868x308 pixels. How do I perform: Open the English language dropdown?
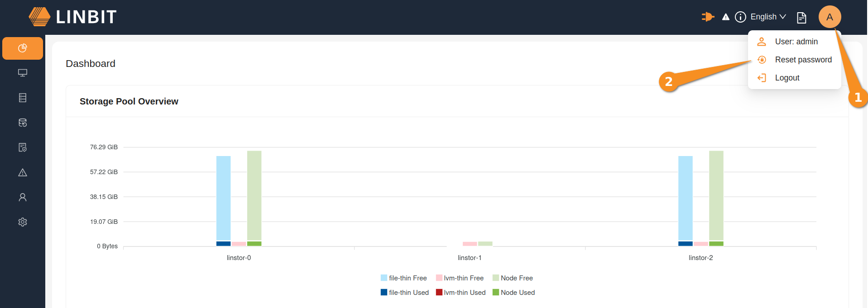click(768, 17)
